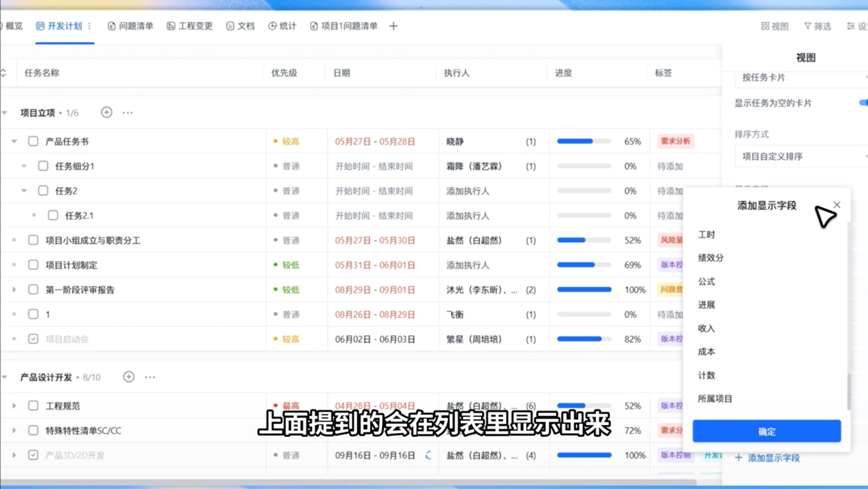
Task: Check the 任务细分1 checkbox
Action: (43, 166)
